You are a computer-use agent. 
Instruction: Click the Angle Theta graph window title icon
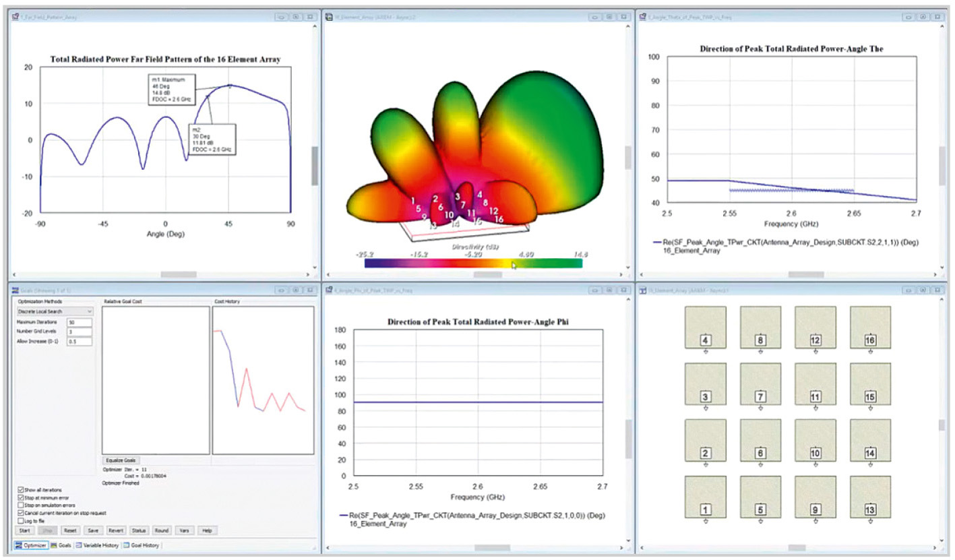point(643,16)
